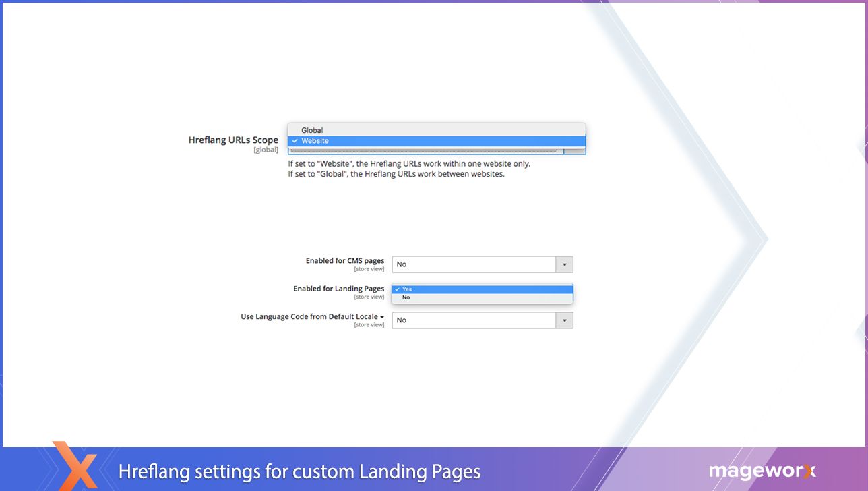Viewport: 868px width, 491px height.
Task: Click arrow button of CMS pages select
Action: (565, 264)
